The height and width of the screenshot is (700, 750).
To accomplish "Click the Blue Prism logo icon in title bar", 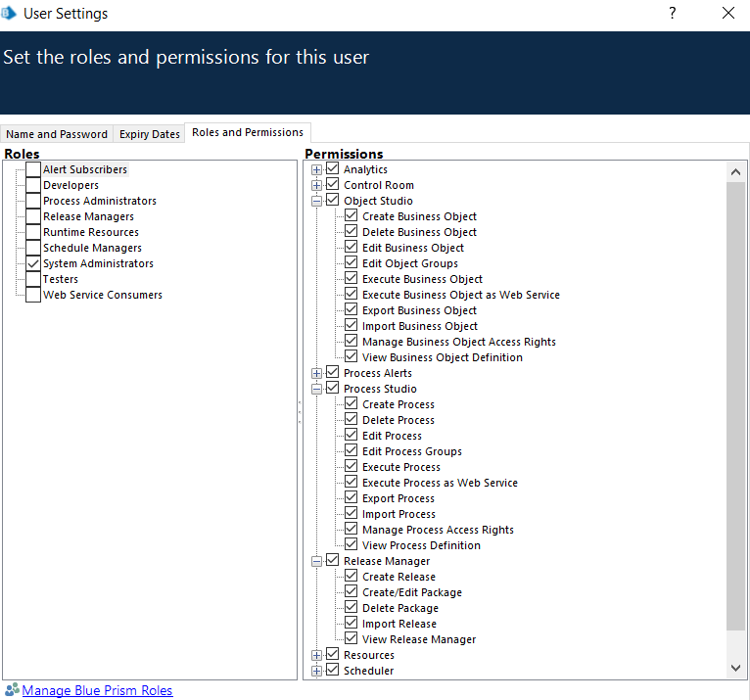I will [x=9, y=13].
